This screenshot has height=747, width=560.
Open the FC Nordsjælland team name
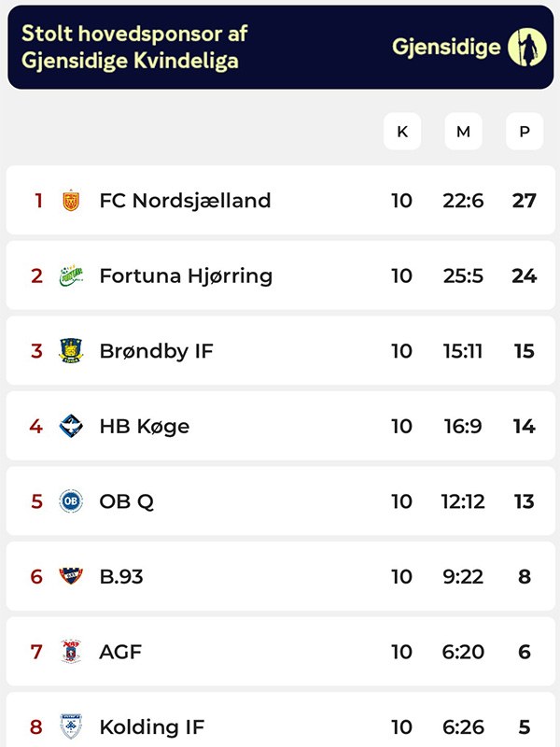click(x=185, y=201)
